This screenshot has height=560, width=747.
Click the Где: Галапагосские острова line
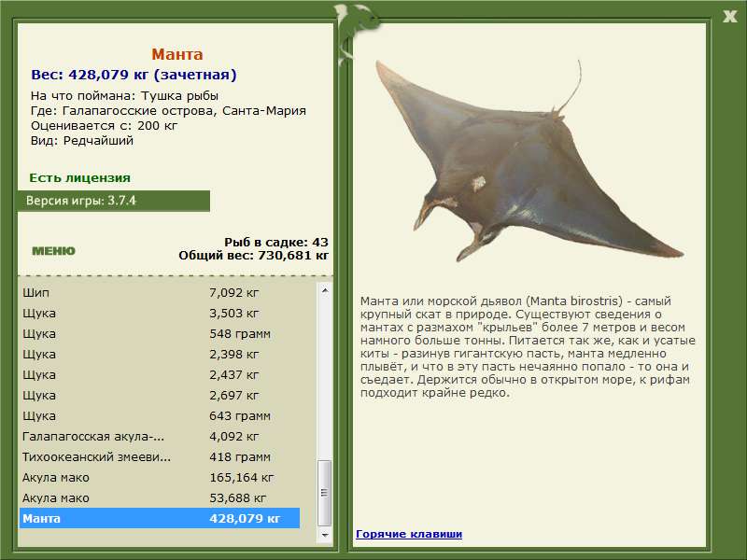pos(168,111)
